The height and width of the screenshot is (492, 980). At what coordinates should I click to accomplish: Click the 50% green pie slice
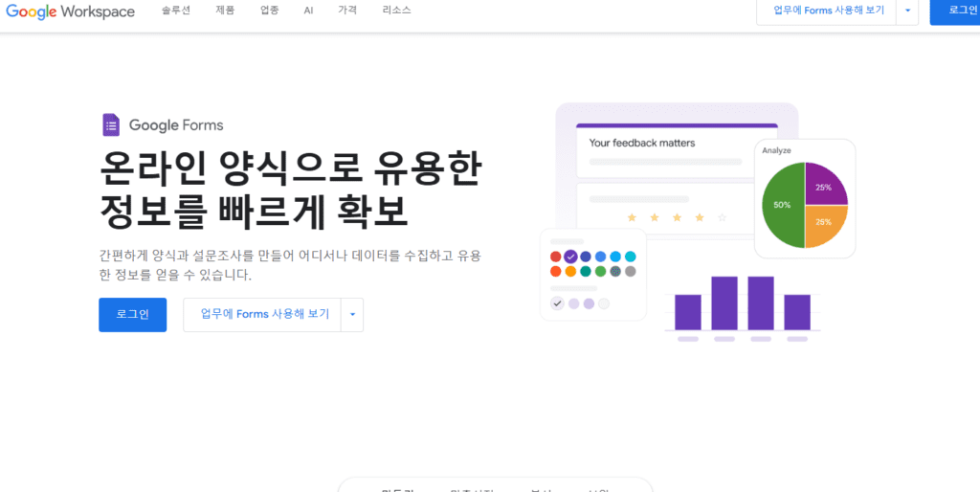pyautogui.click(x=783, y=205)
